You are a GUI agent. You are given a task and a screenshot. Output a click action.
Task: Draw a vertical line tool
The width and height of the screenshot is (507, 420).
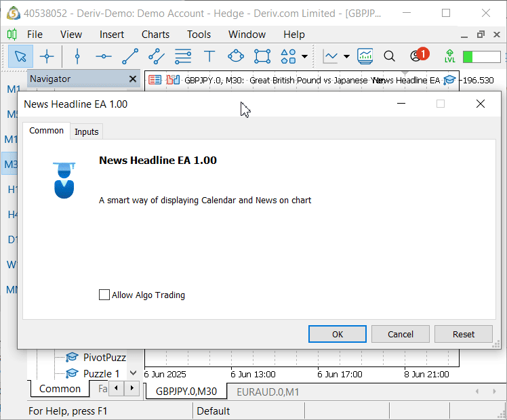(77, 56)
